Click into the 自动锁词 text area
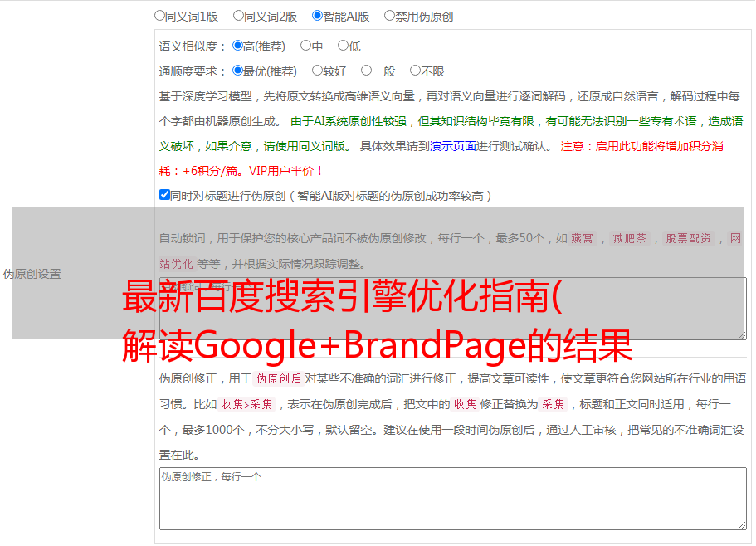The image size is (756, 546). [453, 309]
